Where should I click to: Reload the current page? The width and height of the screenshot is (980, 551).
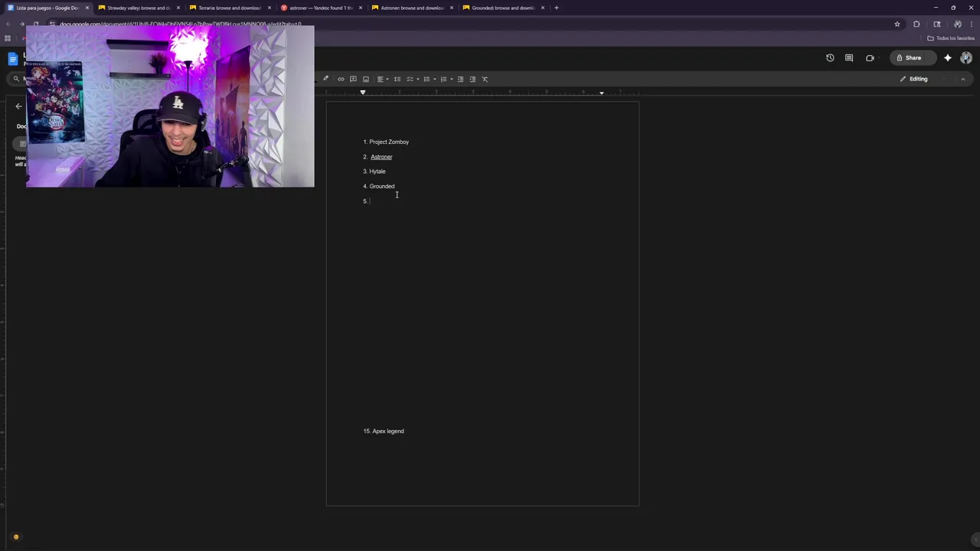pos(36,24)
